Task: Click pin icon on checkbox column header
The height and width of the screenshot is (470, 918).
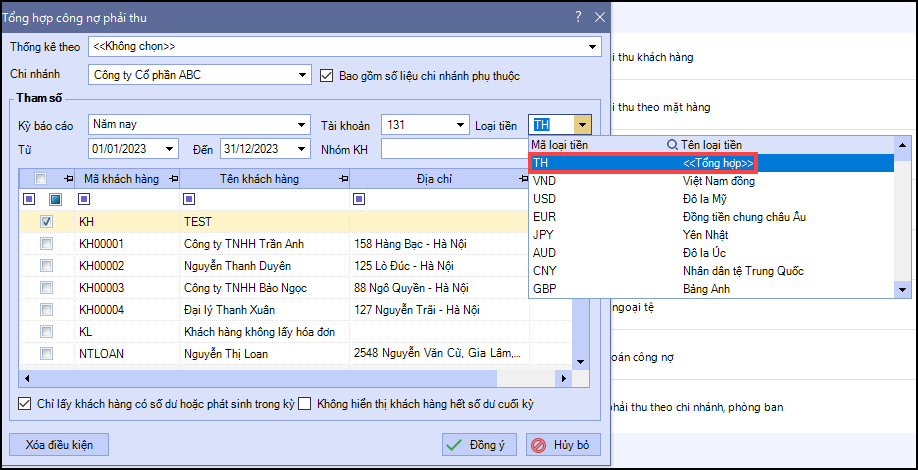Action: click(x=68, y=178)
